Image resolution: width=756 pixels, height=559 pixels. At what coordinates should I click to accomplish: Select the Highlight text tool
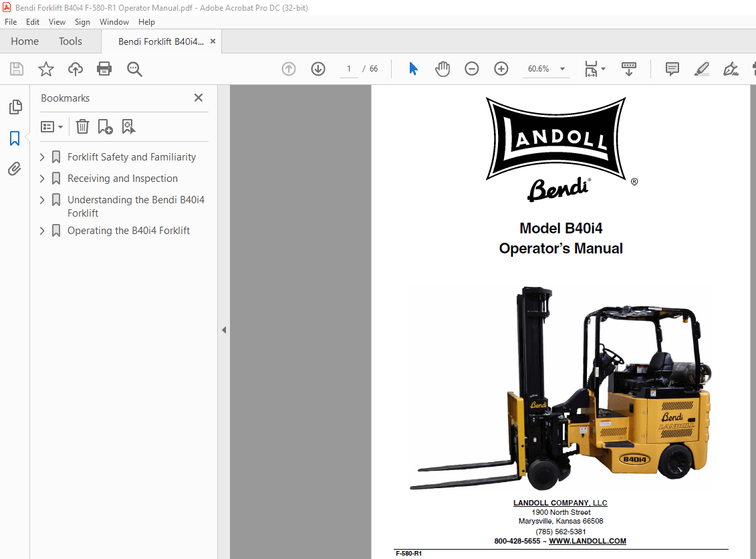point(701,68)
